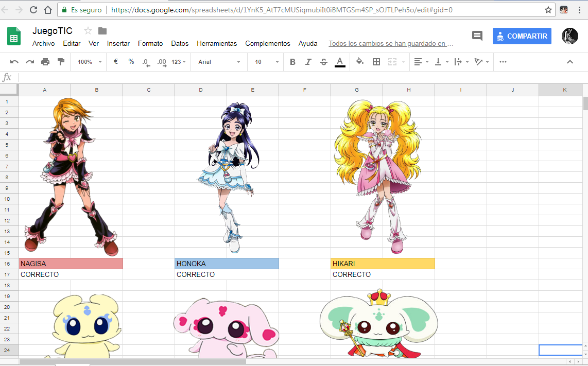Open the zoom 100% dropdown
588x366 pixels.
click(x=90, y=62)
